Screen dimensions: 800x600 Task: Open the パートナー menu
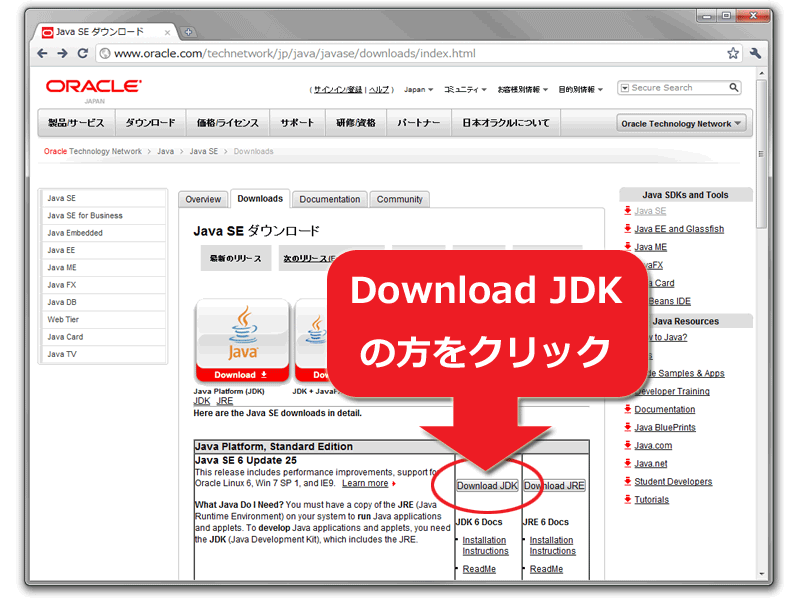(418, 123)
